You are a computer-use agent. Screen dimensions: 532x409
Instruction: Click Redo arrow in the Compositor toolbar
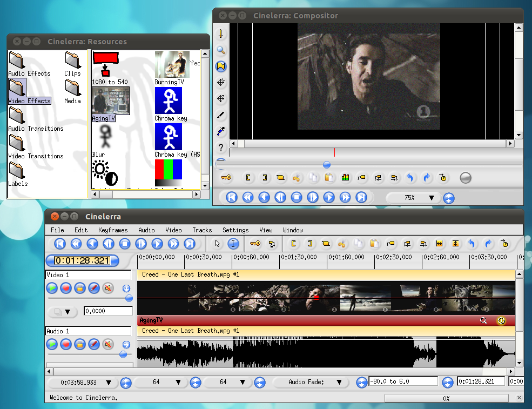point(427,178)
